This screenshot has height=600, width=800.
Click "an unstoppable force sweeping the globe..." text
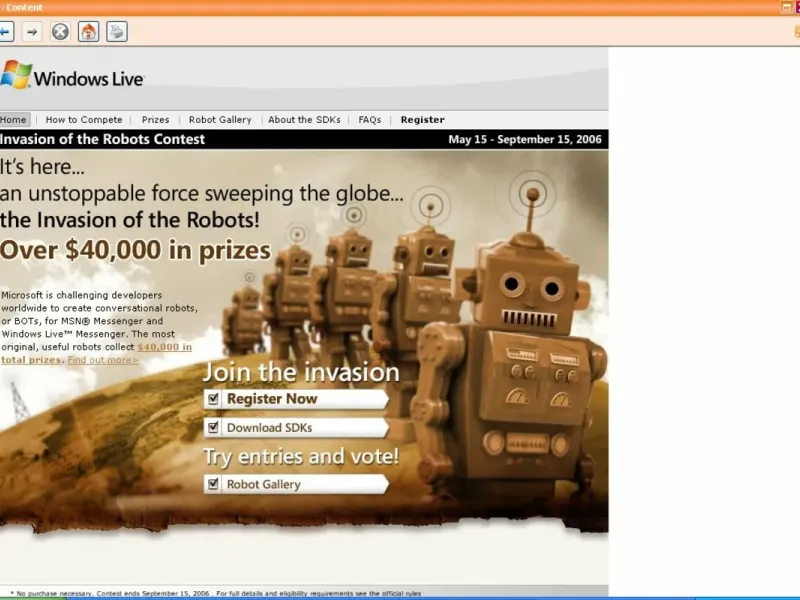click(202, 194)
